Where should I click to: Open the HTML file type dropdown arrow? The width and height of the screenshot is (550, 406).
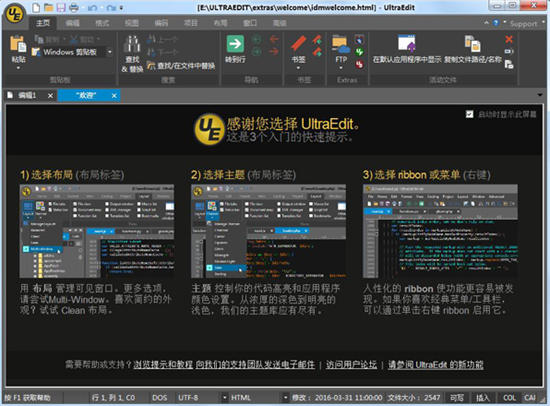286,398
